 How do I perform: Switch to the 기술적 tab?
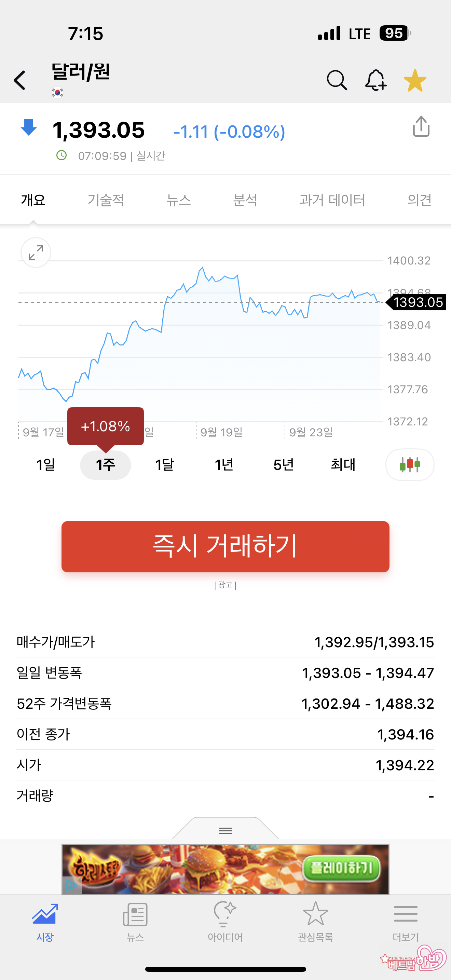[x=106, y=200]
